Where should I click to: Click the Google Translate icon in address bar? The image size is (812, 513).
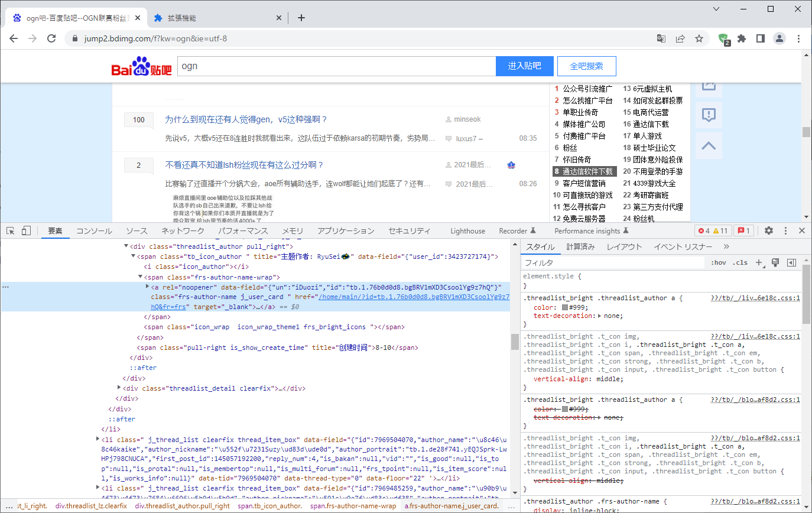[x=661, y=37]
